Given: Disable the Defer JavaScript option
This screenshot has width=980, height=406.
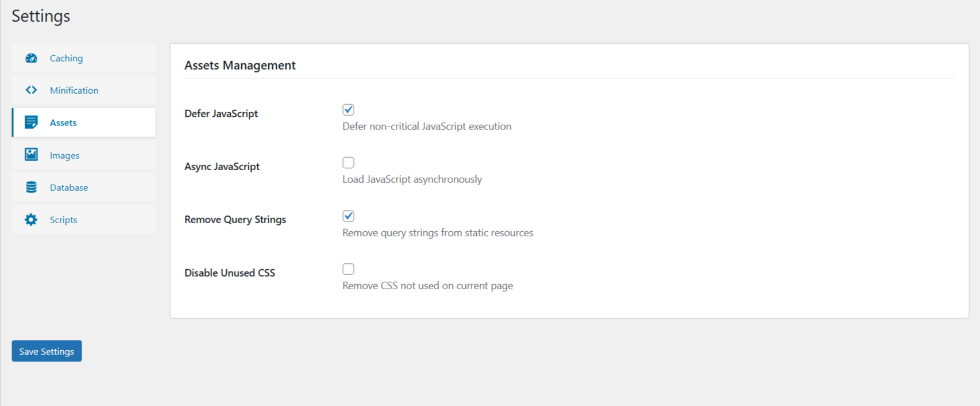Looking at the screenshot, I should tap(349, 109).
